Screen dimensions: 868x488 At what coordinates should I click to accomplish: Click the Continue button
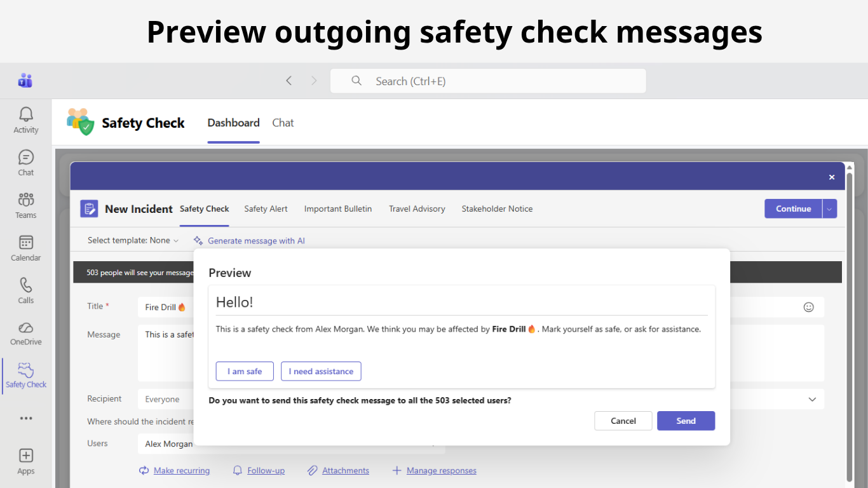click(x=794, y=208)
